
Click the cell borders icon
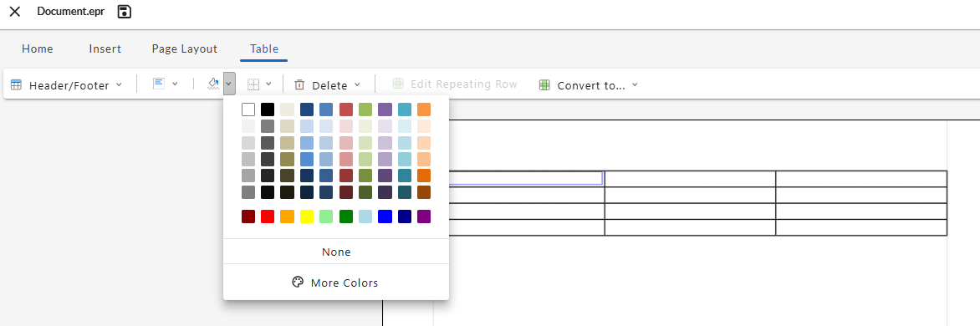click(x=253, y=84)
